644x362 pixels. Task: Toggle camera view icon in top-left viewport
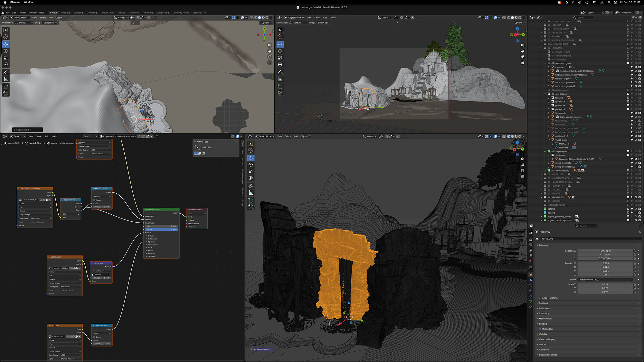pos(270,57)
